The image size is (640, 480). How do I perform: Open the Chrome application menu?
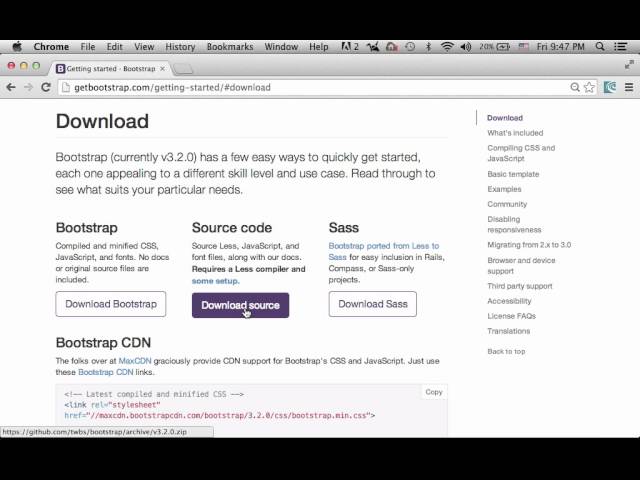51,47
